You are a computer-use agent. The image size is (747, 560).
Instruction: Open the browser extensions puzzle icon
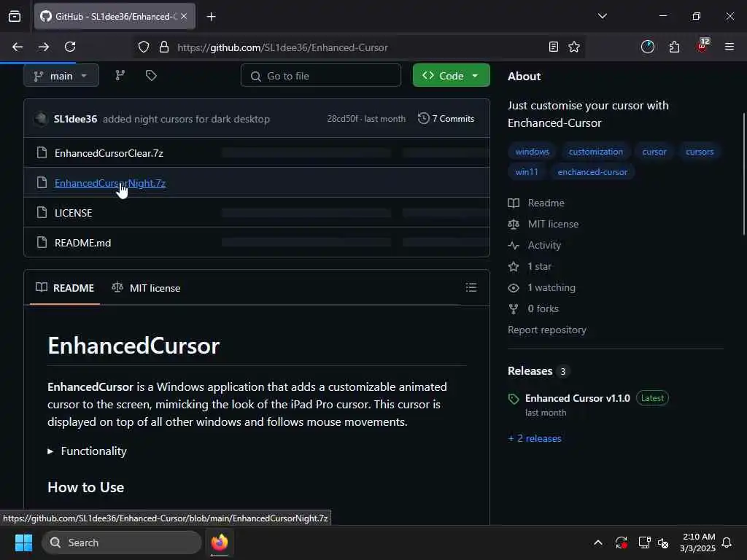pyautogui.click(x=674, y=47)
